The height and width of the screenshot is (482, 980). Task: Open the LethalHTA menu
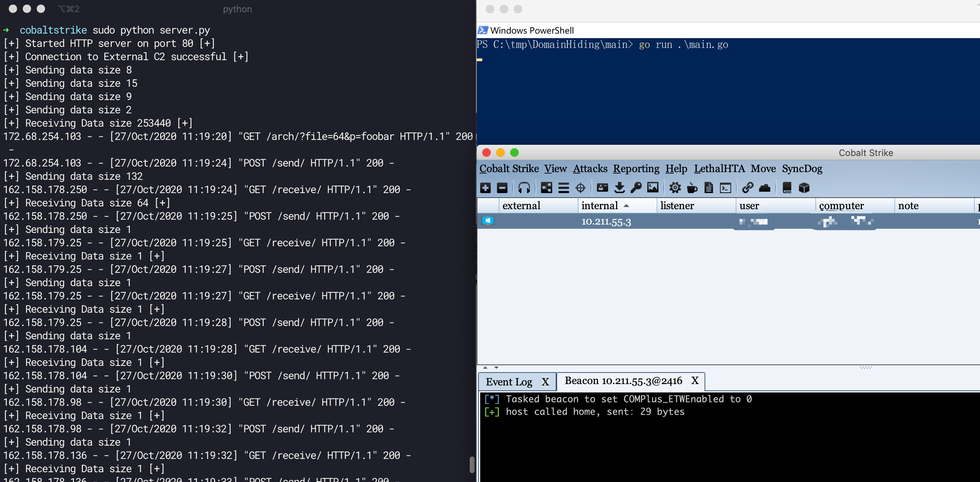[719, 169]
